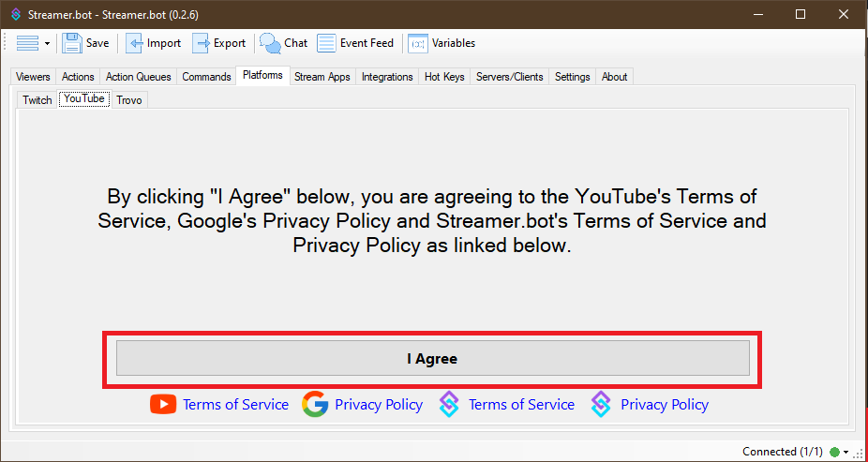868x462 pixels.
Task: Open the Chat bubbles icon
Action: pos(270,43)
